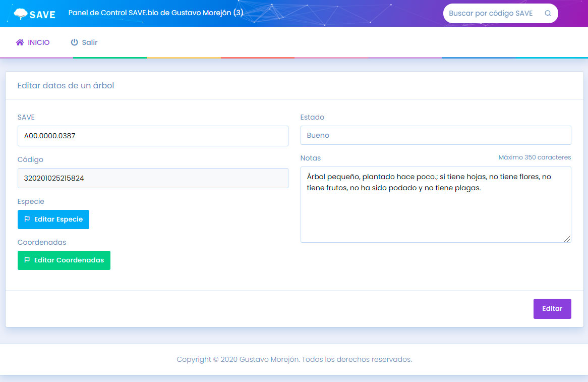Screen dimensions: 588x382
Task: Click the home icon beside INICIO
Action: (20, 42)
